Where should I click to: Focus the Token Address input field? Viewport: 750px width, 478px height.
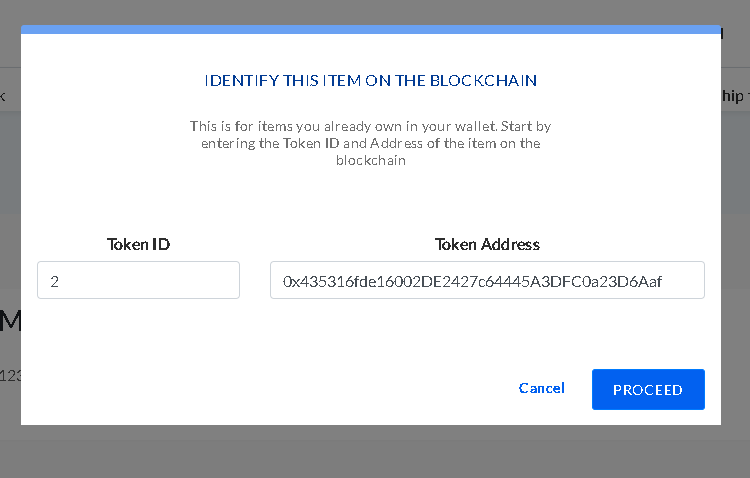point(487,280)
